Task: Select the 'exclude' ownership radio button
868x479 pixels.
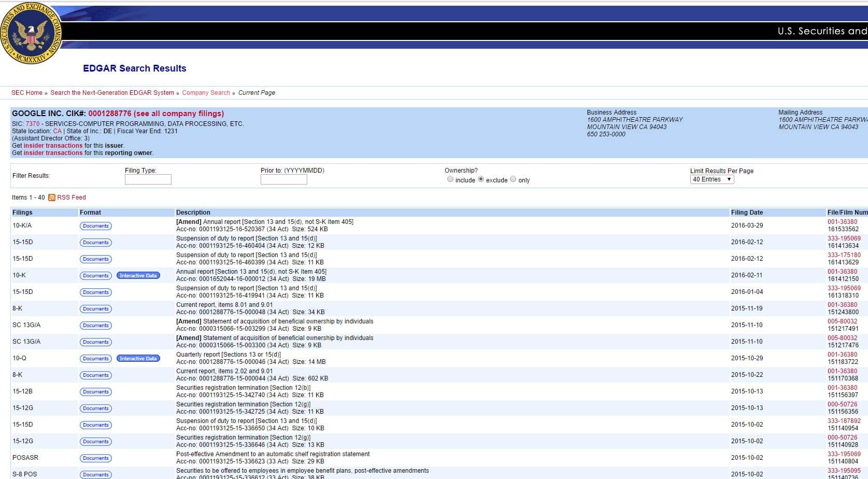Action: 481,179
